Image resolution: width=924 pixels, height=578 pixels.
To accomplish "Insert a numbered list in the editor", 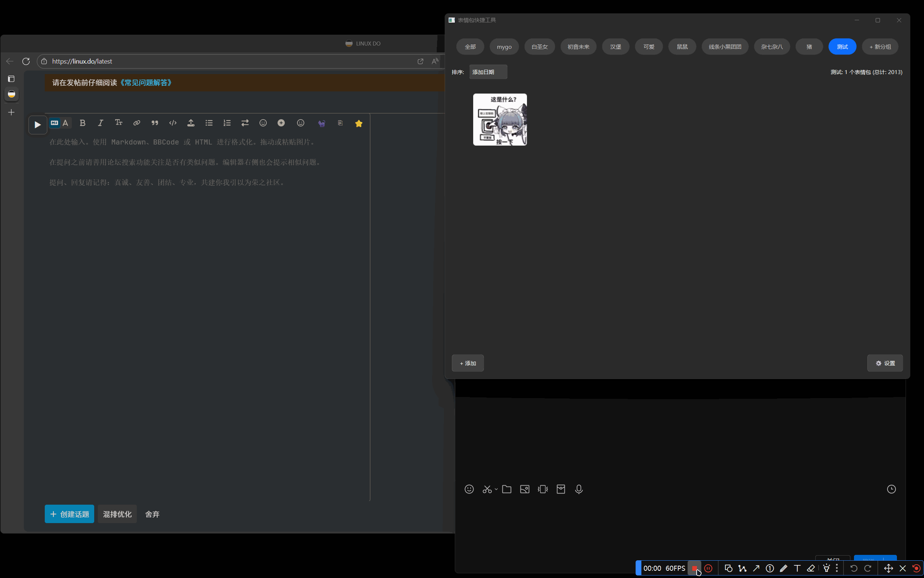I will 227,123.
